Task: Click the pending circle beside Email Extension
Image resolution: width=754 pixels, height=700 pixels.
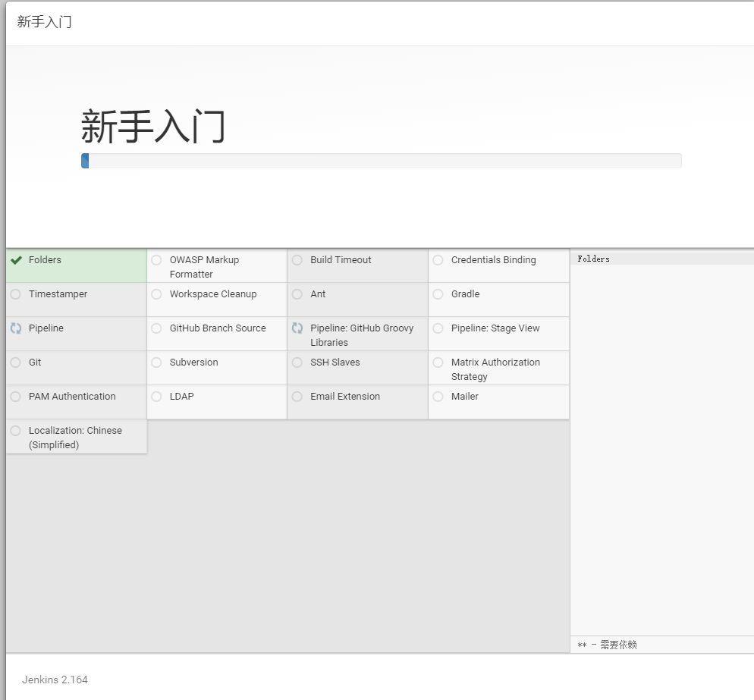Action: pos(297,397)
